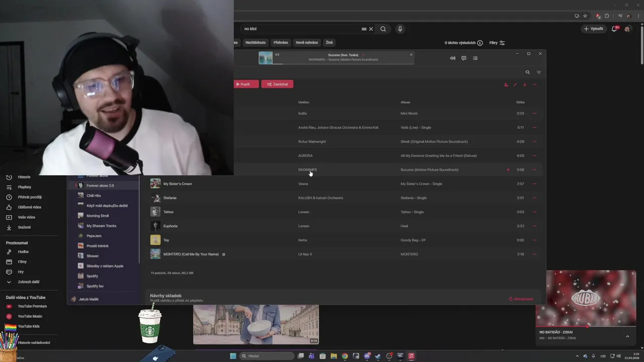644x362 pixels.
Task: Open the Chill Hits playlist
Action: point(104,196)
